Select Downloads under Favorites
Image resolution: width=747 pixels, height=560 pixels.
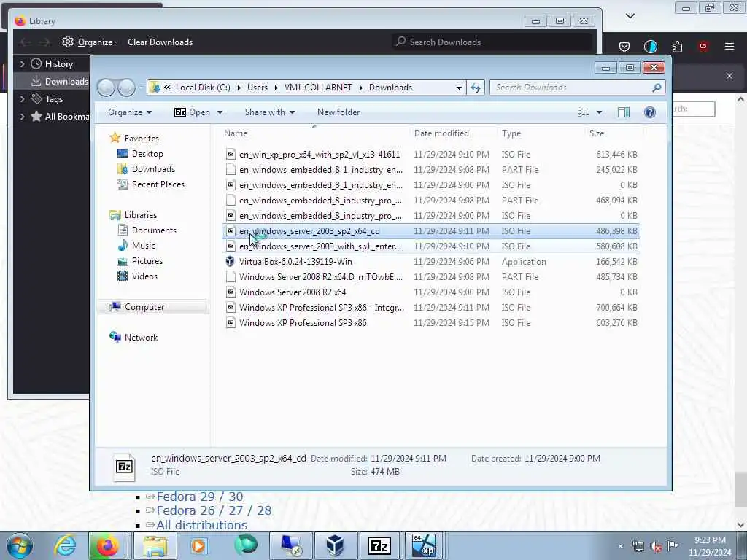point(153,169)
